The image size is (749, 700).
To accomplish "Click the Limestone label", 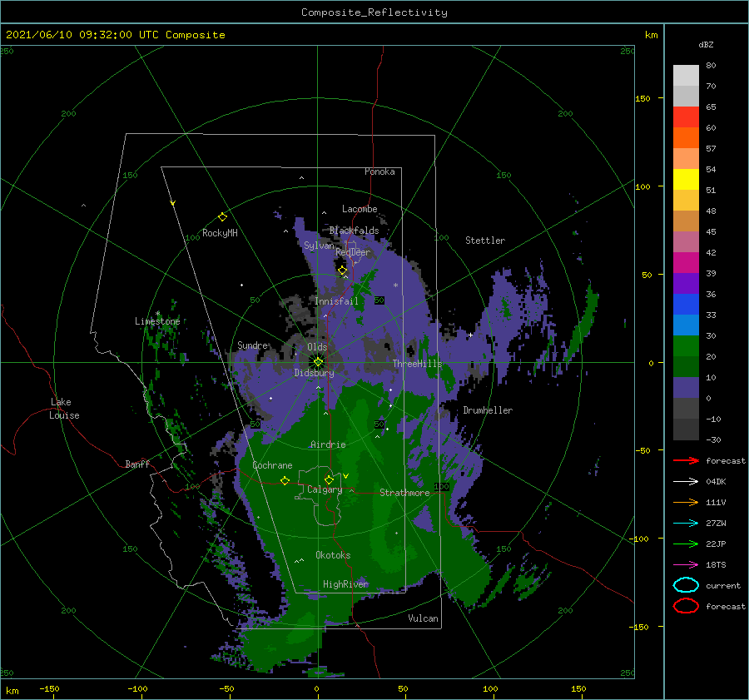I will [x=157, y=321].
